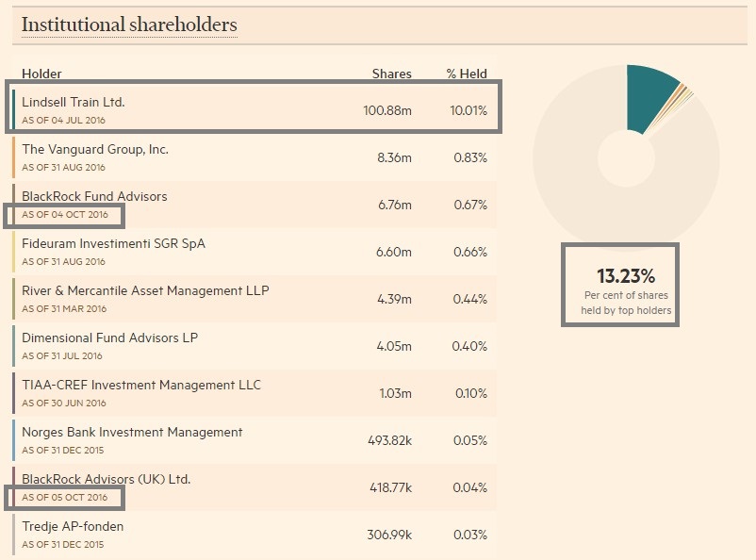756x560 pixels.
Task: Open TIAA-CREF Investment Management LLC
Action: [141, 385]
